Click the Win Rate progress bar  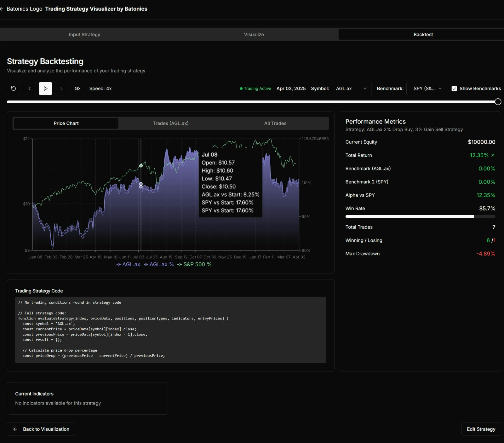(420, 216)
